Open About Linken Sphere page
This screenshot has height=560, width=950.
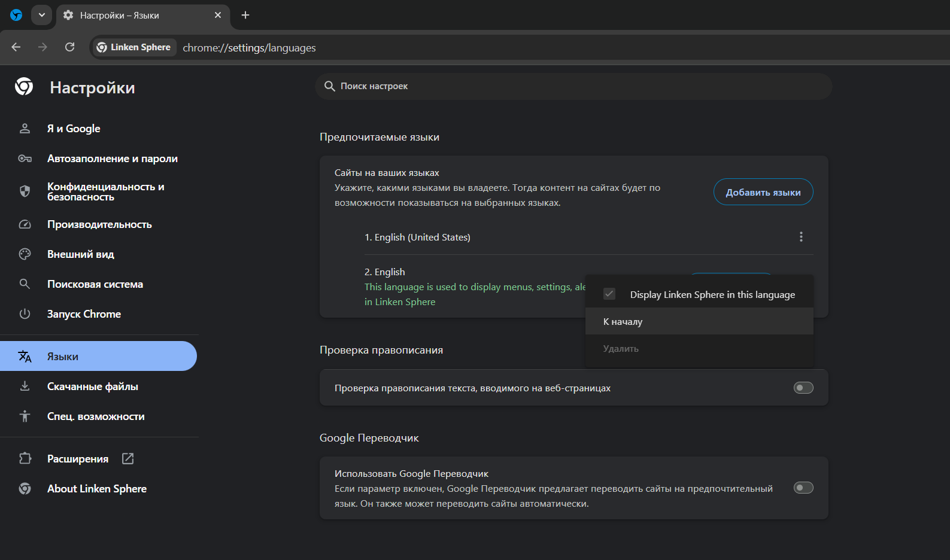pyautogui.click(x=97, y=489)
